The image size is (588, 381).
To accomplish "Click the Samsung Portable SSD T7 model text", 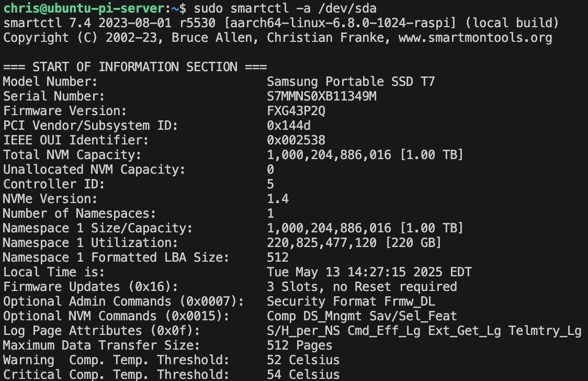I will 350,81.
